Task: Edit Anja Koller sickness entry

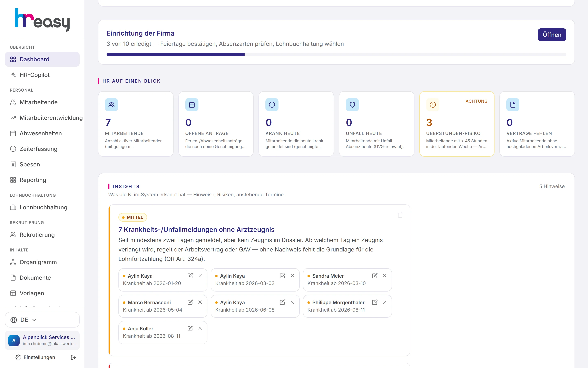Action: tap(190, 328)
